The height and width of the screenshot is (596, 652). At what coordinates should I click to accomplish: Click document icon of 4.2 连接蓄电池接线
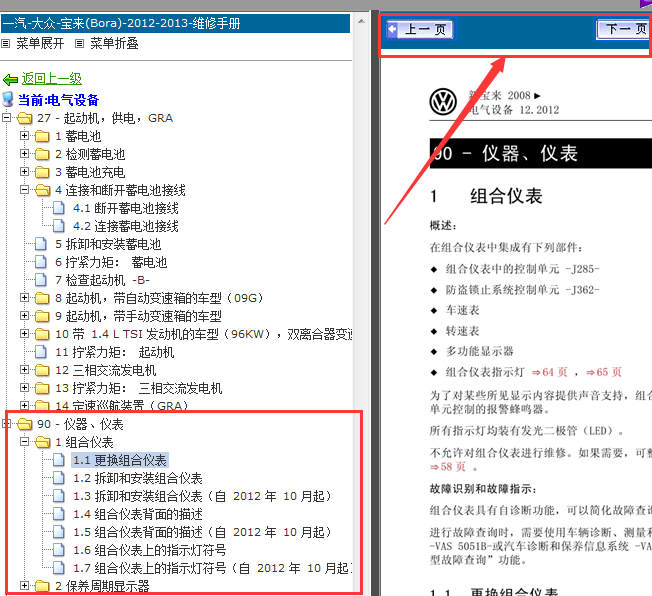[x=59, y=226]
